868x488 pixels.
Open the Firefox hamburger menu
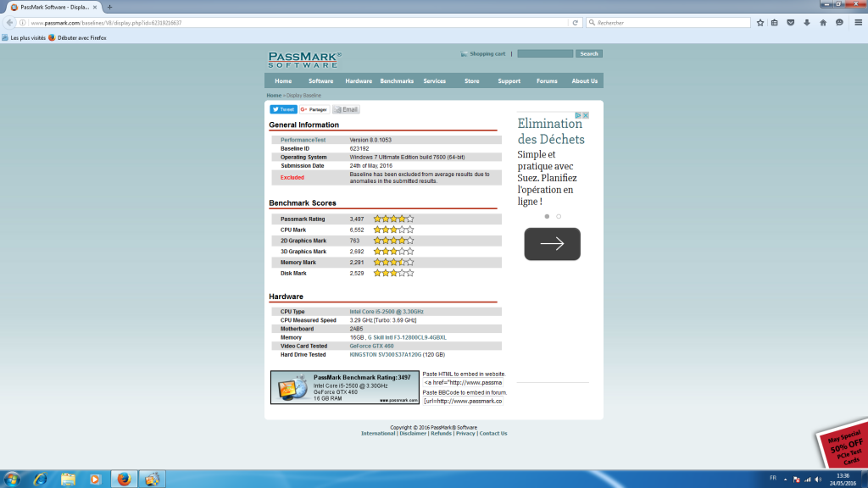858,23
